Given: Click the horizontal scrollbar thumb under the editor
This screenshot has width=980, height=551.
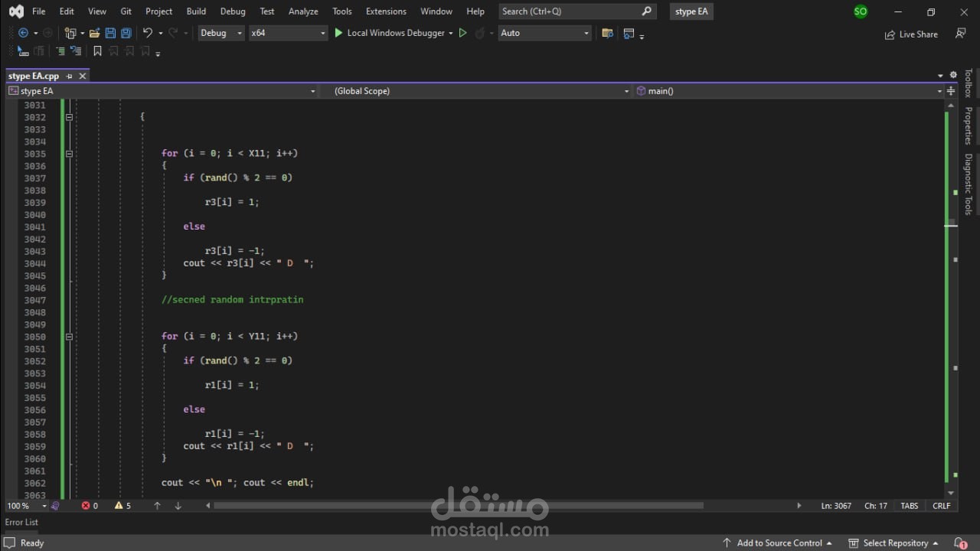Looking at the screenshot, I should tap(458, 505).
